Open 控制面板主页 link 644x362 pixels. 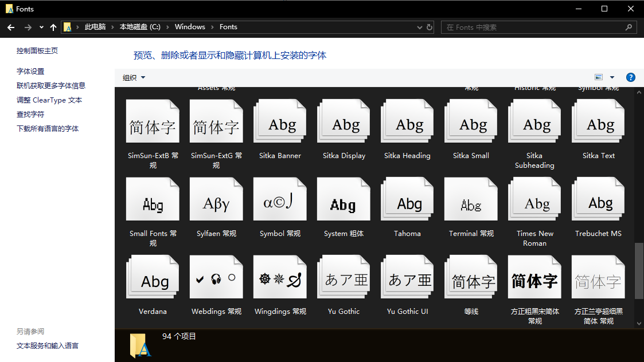click(x=37, y=51)
